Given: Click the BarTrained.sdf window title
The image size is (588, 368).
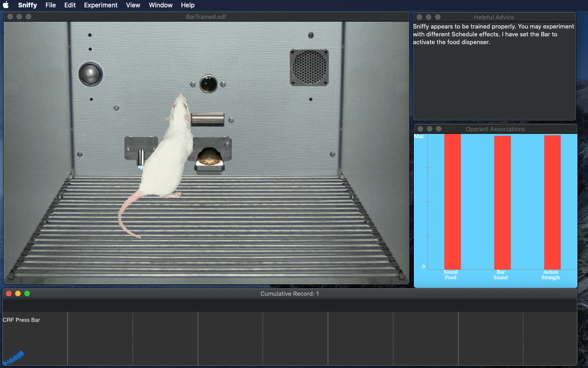Looking at the screenshot, I should (x=206, y=17).
